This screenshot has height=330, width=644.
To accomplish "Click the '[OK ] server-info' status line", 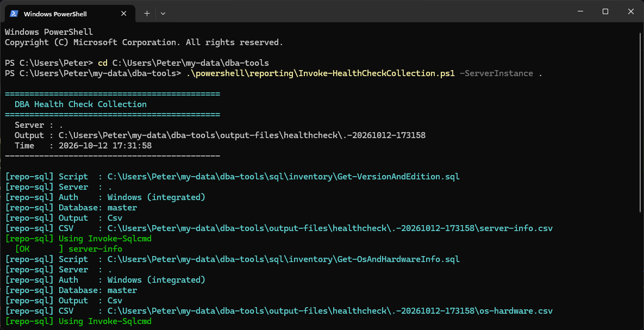I will pos(68,249).
